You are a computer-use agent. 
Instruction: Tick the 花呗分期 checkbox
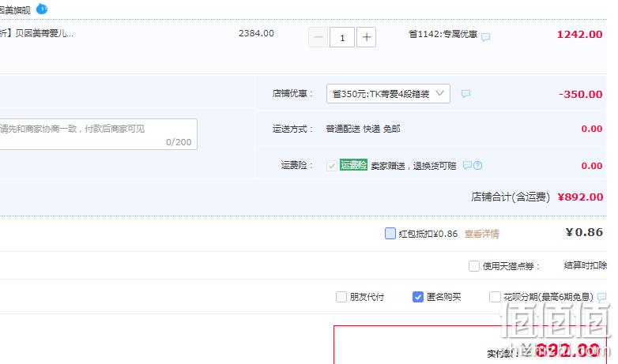(495, 297)
